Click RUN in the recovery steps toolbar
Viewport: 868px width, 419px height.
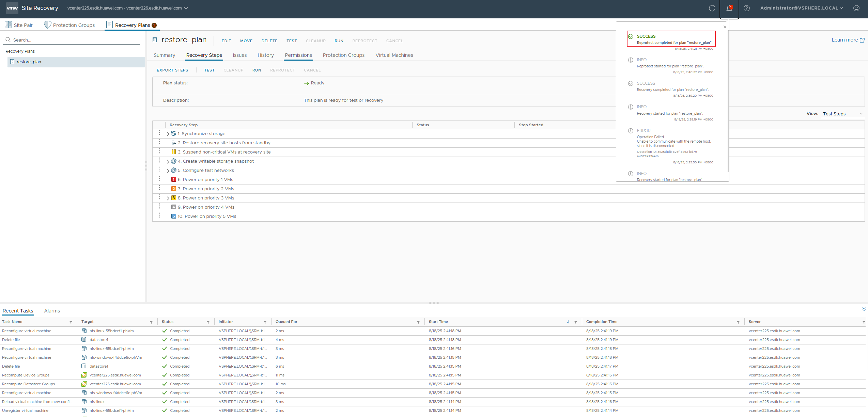tap(257, 70)
